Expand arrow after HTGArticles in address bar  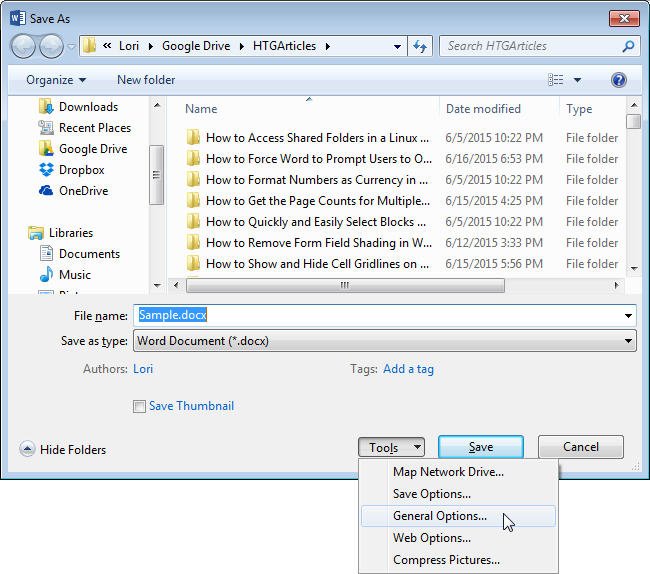click(327, 46)
